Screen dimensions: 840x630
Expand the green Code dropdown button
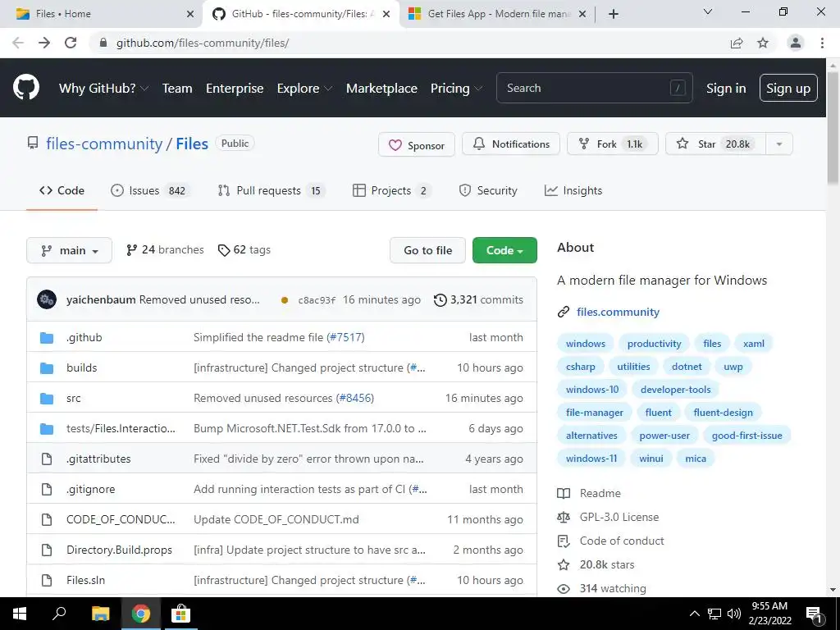click(x=504, y=250)
